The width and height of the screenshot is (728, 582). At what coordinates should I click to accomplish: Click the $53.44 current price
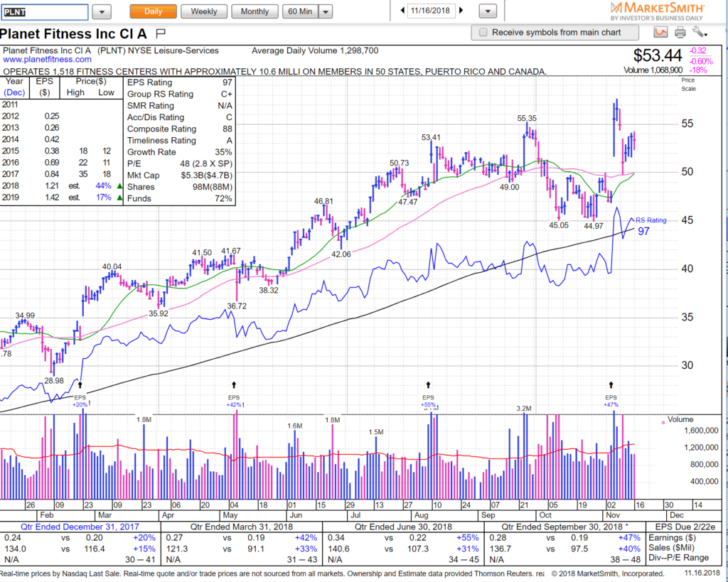[658, 55]
